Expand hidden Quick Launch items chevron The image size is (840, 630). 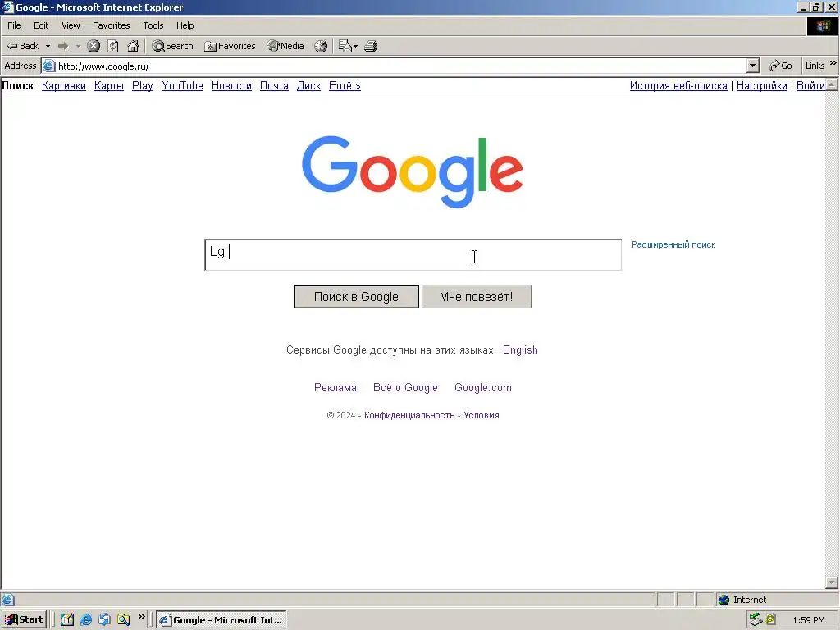pos(141,617)
